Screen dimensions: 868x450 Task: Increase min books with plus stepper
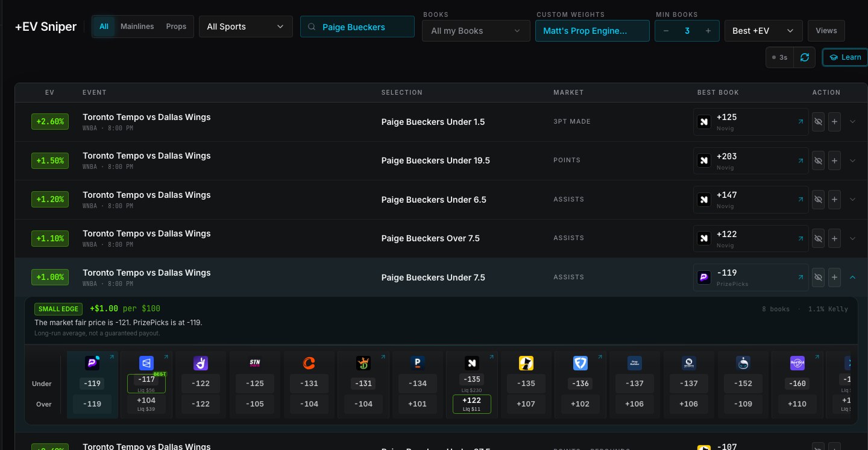tap(708, 31)
